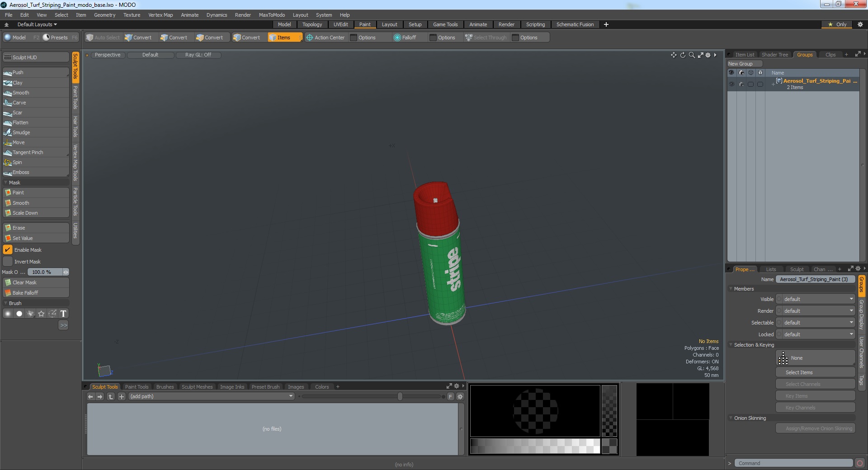Activate the Flatten sculpt tool
Viewport: 868px width, 470px height.
(36, 122)
